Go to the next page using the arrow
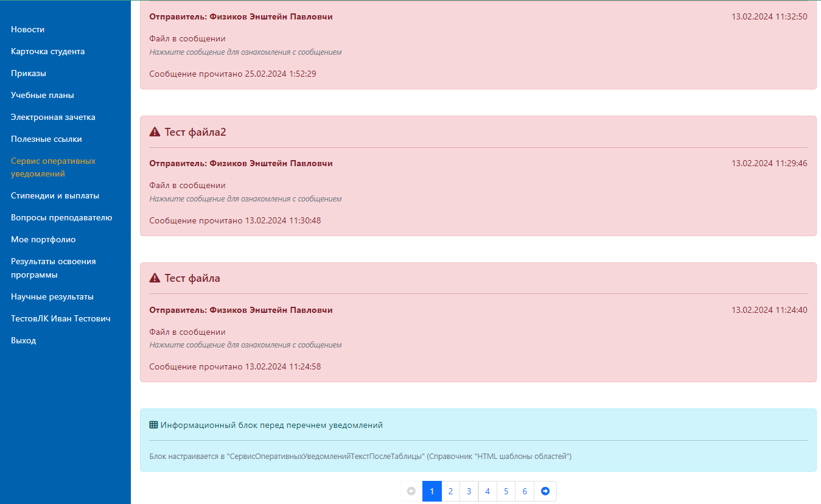The height and width of the screenshot is (504, 821). (x=545, y=491)
